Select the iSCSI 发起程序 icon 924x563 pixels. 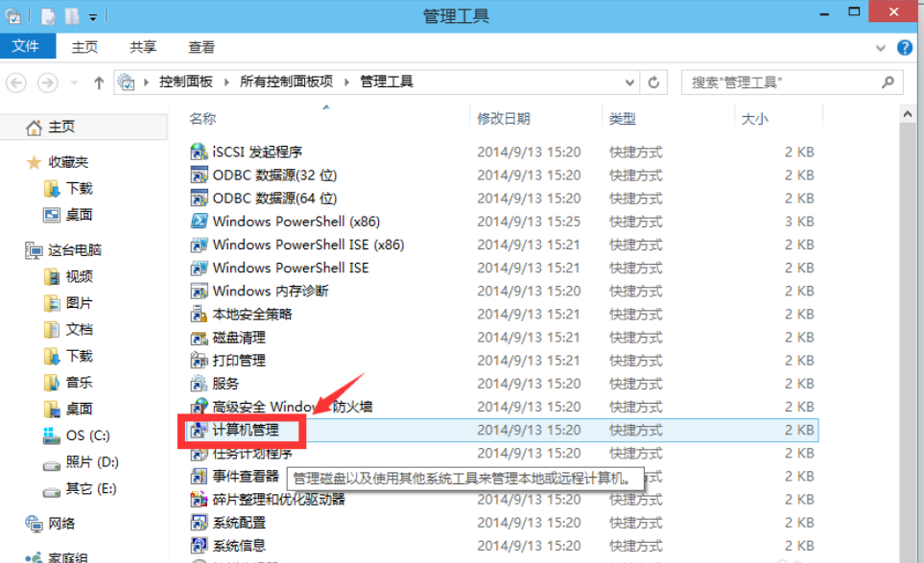click(x=200, y=152)
